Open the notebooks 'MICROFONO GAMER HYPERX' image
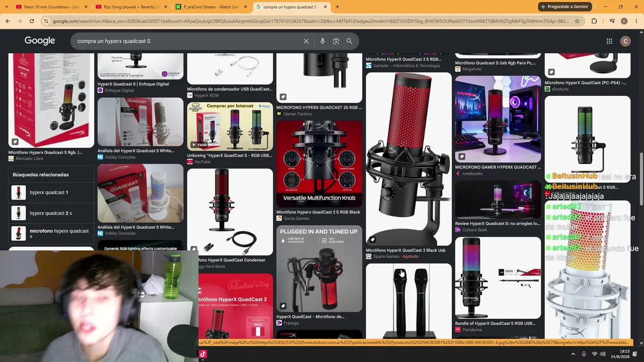This screenshot has width=644, height=362. pyautogui.click(x=498, y=119)
